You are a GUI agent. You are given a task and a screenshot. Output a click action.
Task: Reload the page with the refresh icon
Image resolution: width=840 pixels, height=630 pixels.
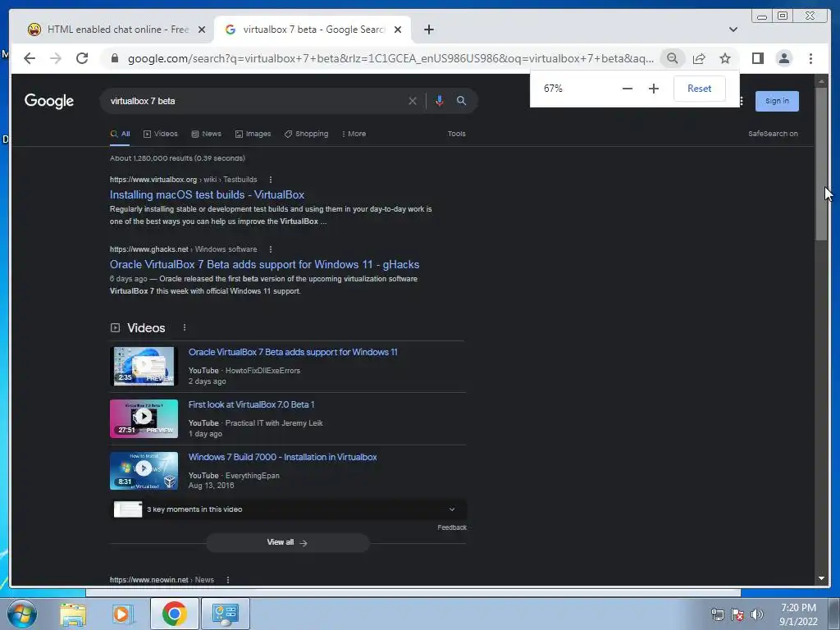tap(82, 58)
